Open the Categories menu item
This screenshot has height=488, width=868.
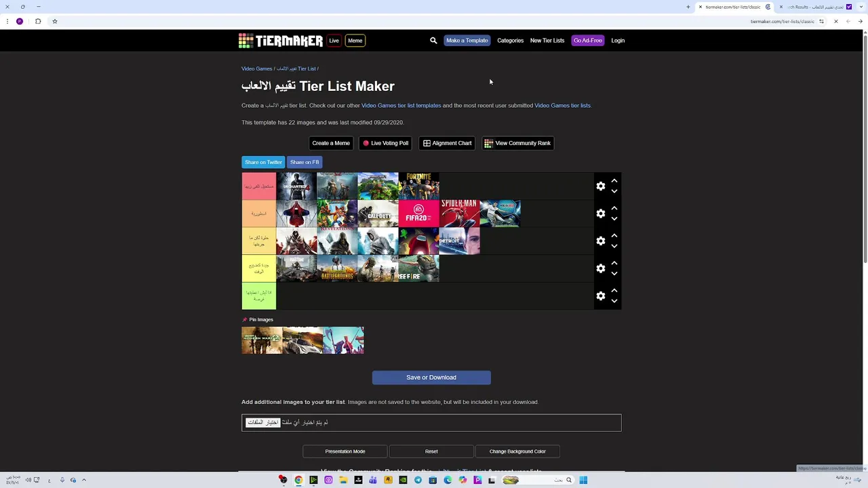510,41
